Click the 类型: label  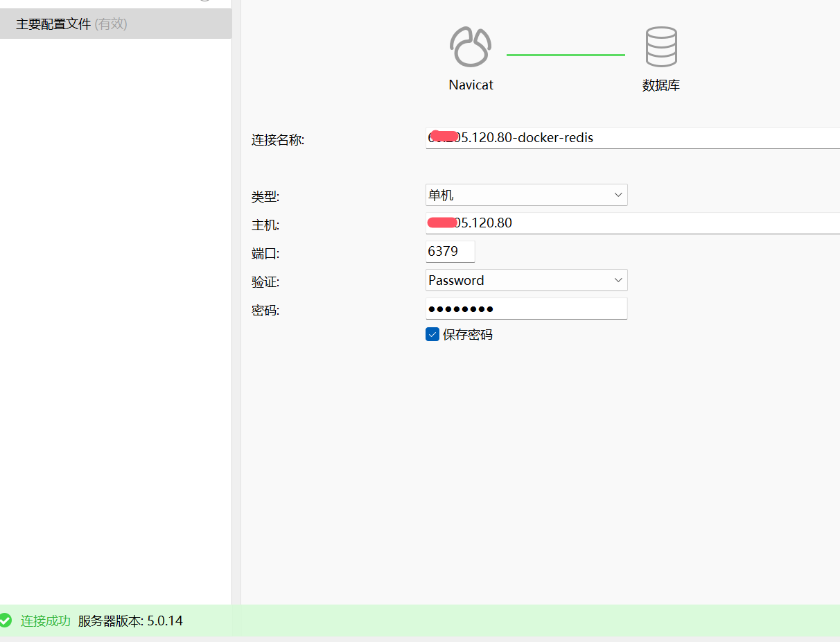point(265,197)
